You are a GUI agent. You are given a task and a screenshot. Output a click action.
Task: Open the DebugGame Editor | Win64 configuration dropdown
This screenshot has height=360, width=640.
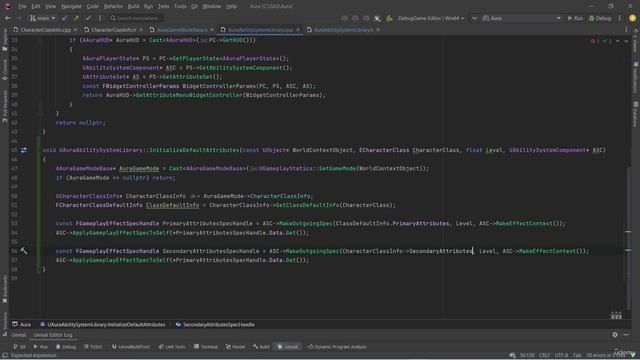pyautogui.click(x=431, y=18)
